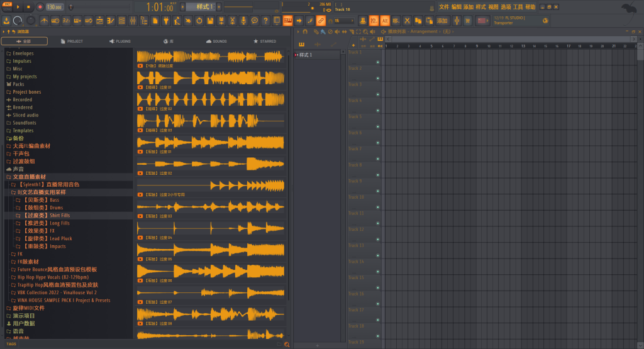
Task: Click the scissors cut icon in toolbar
Action: click(407, 21)
